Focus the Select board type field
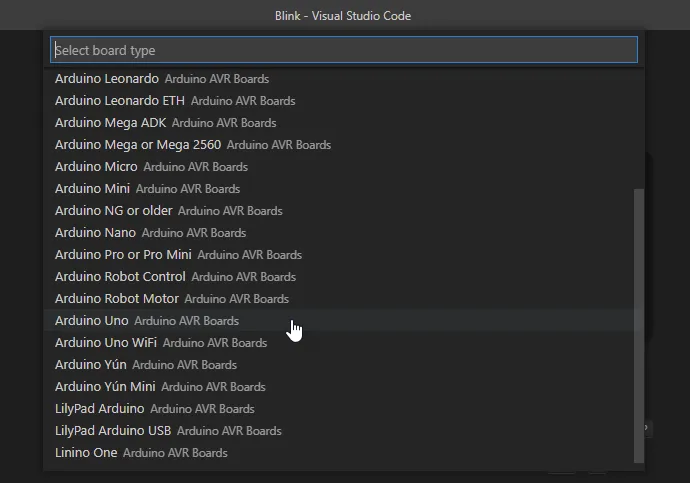 (344, 50)
